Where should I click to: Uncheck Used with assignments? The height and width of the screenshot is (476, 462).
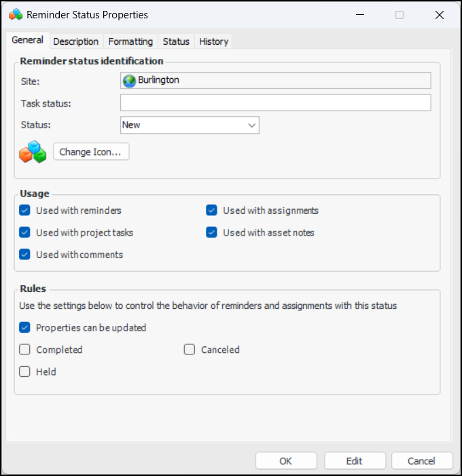click(x=212, y=210)
